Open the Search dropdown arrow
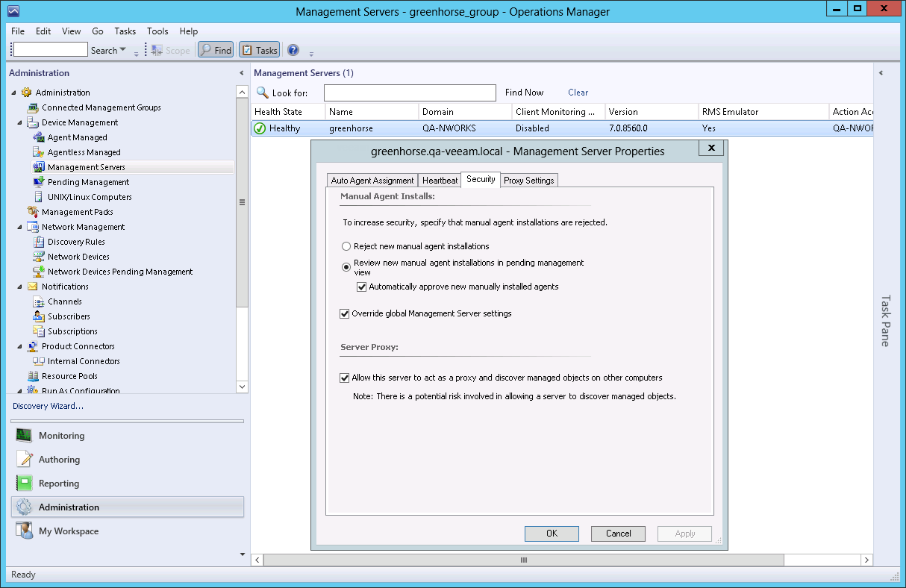 [x=123, y=50]
